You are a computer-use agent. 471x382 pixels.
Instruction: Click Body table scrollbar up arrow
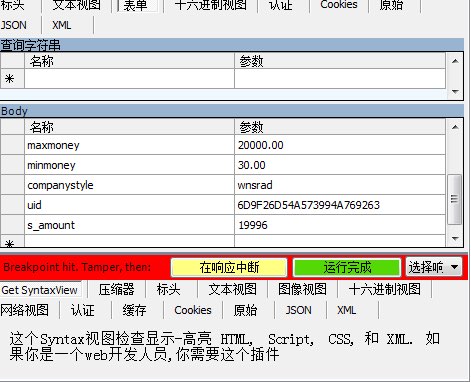click(x=455, y=127)
